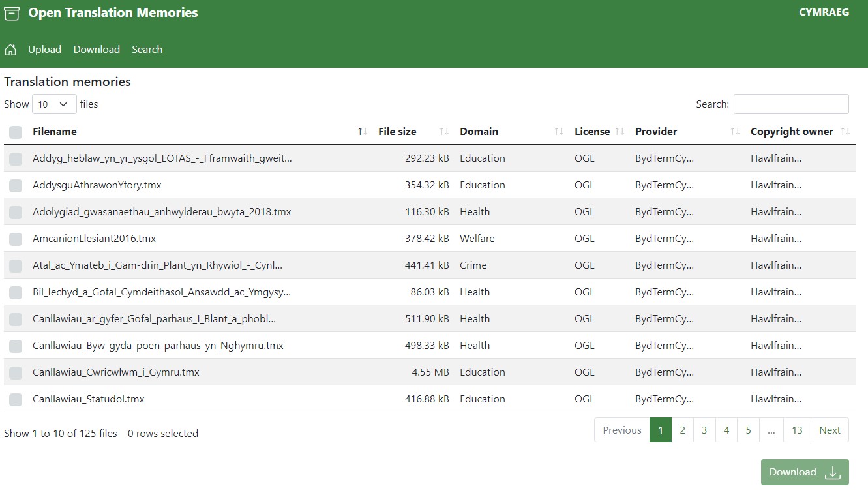The image size is (868, 497).
Task: Click the Filename column header
Action: coord(55,132)
